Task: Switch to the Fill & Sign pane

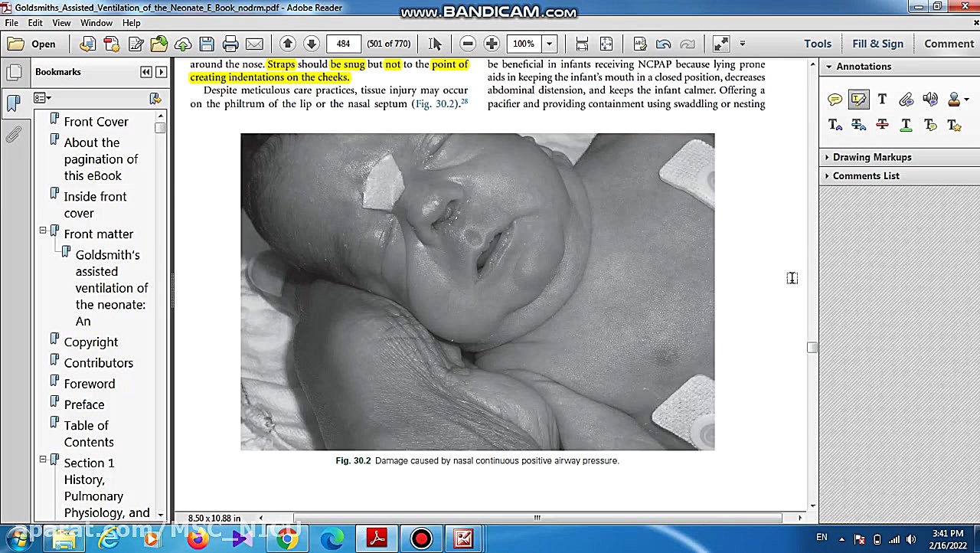Action: click(877, 44)
